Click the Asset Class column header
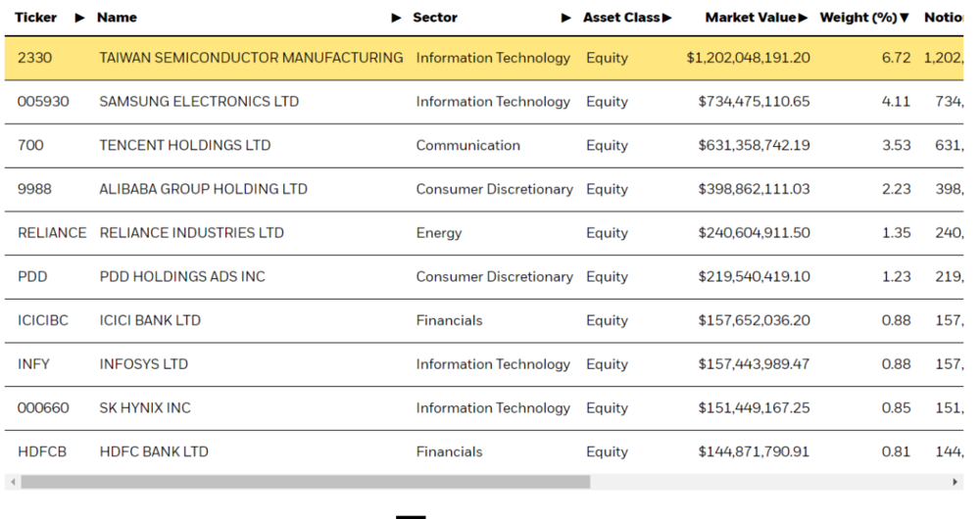 621,18
